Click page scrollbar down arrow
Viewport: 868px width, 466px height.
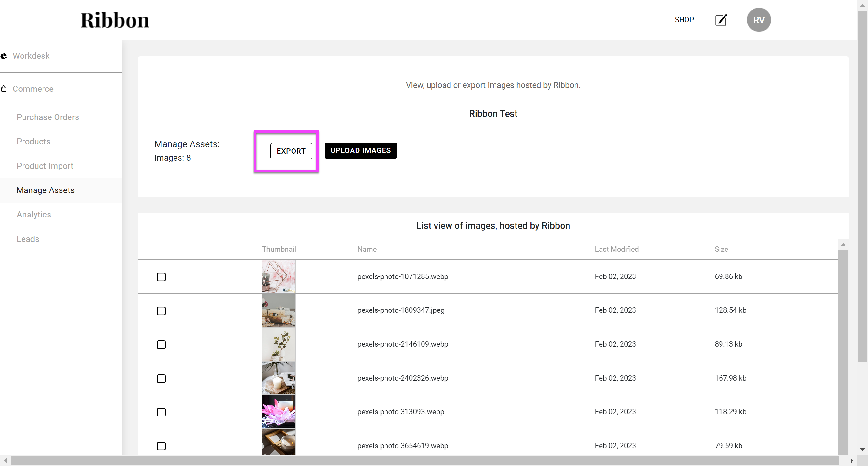point(862,449)
